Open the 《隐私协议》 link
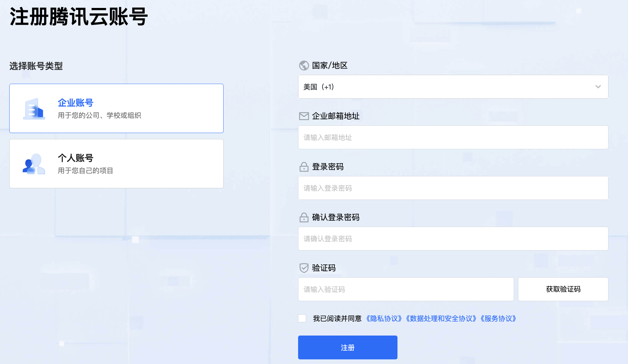Screen dimensions: 628x364 (x=384, y=319)
